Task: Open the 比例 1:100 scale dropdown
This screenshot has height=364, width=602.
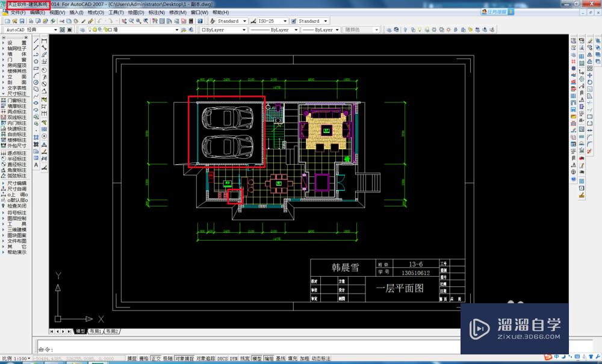Action: 16,358
